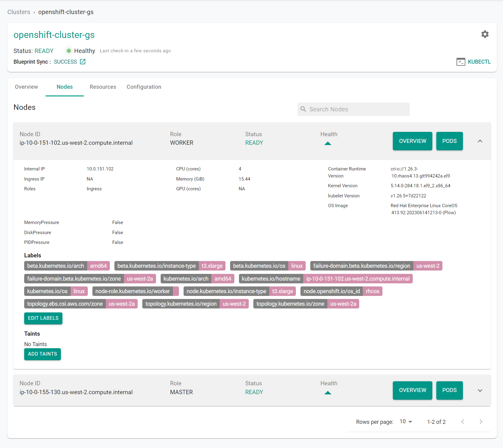Click the 1-2 of 2 pagination text

pos(436,422)
